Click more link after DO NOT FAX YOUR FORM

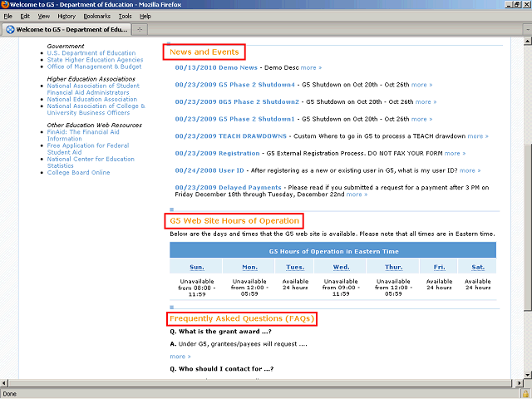(455, 153)
